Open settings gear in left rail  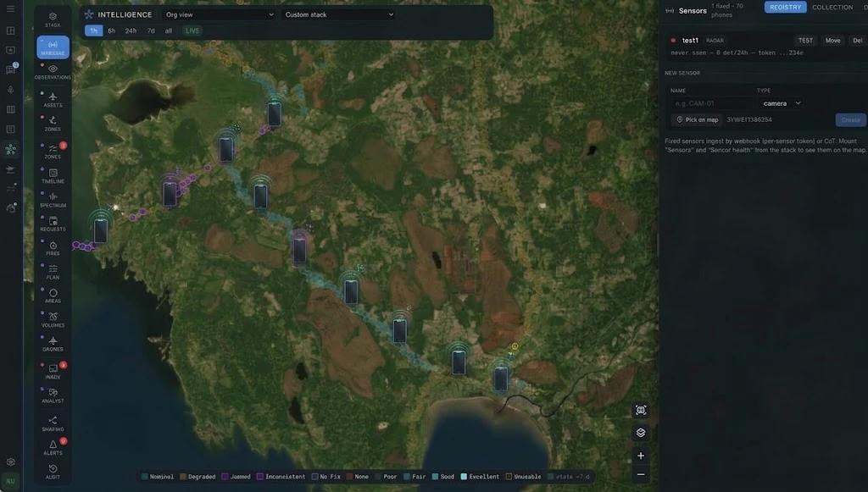tap(10, 462)
